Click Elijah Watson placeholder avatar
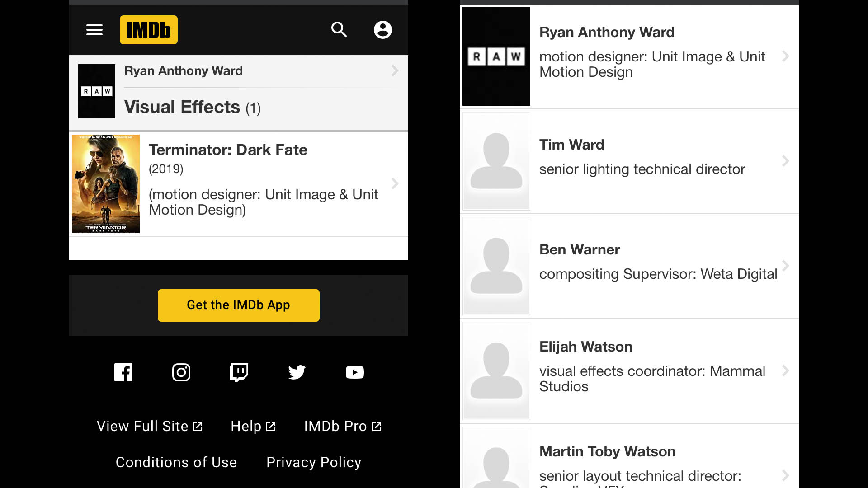This screenshot has height=488, width=868. pos(496,371)
